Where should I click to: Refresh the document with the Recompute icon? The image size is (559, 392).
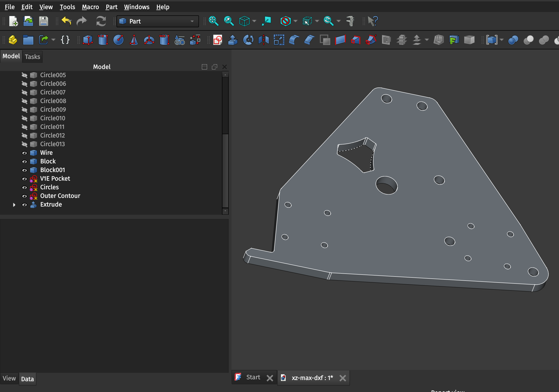click(101, 21)
